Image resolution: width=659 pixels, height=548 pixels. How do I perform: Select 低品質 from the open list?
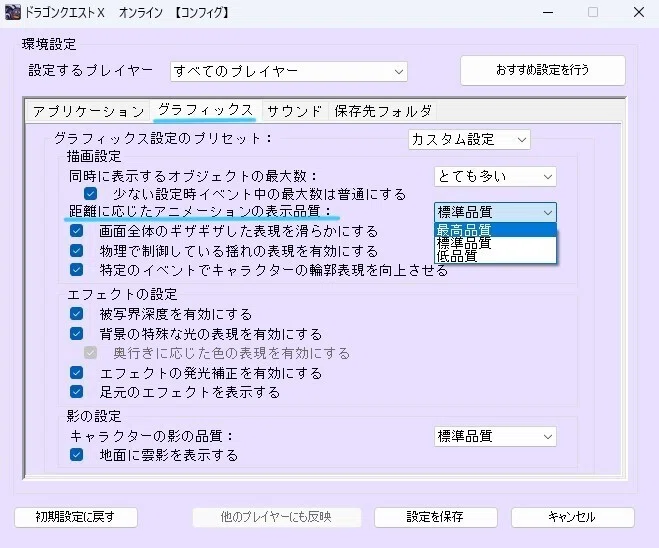pos(495,256)
